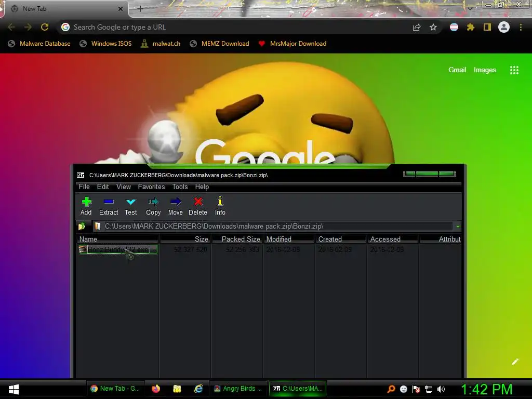Screen dimensions: 532x399
Task: Share this page via Chrome share icon
Action: [417, 28]
